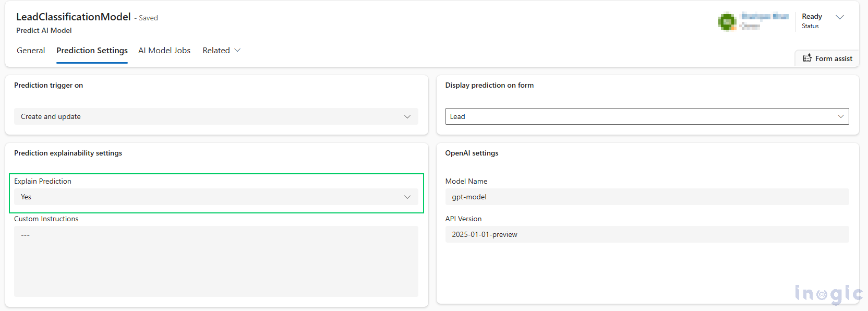Viewport: 868px width, 311px height.
Task: Click the Model Name label
Action: pos(466,181)
